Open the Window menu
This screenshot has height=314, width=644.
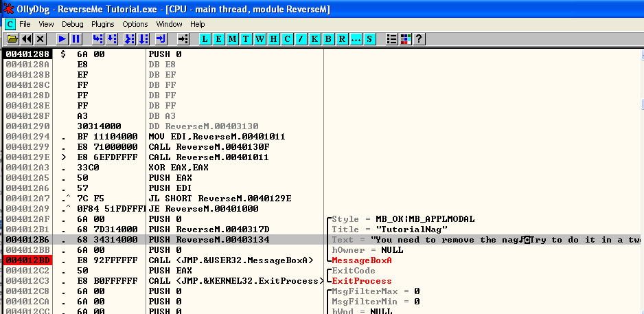pos(169,24)
